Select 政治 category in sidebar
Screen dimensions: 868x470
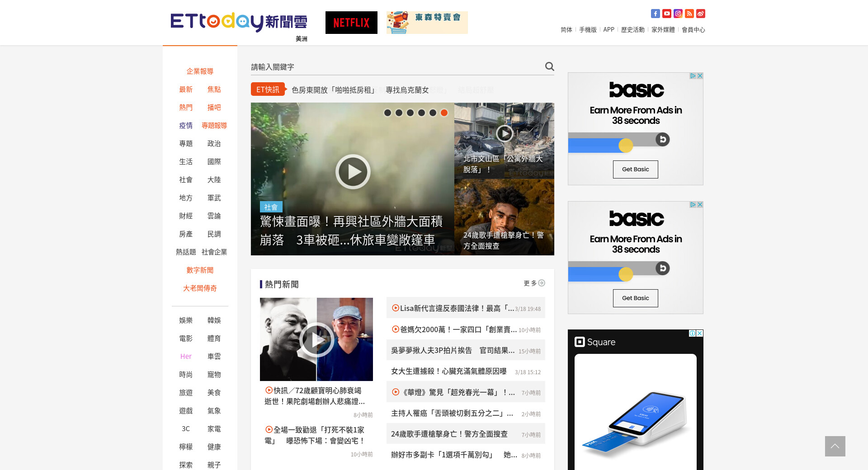click(x=214, y=144)
